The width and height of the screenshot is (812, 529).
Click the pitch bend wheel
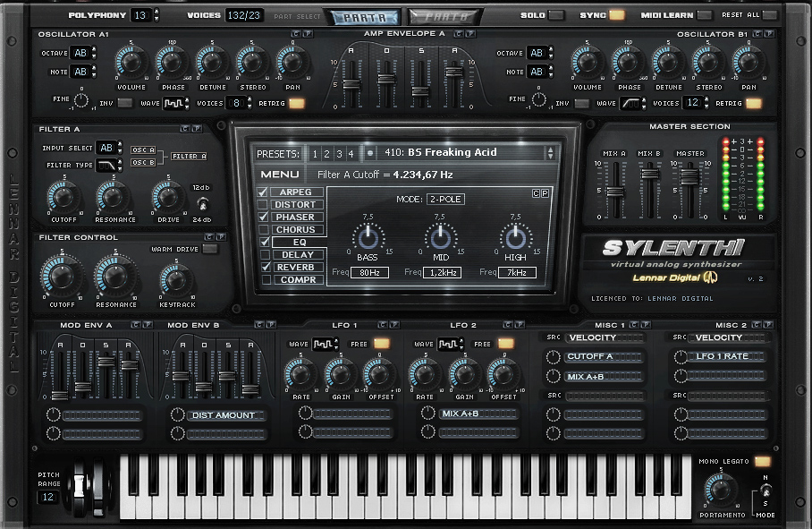(x=80, y=486)
